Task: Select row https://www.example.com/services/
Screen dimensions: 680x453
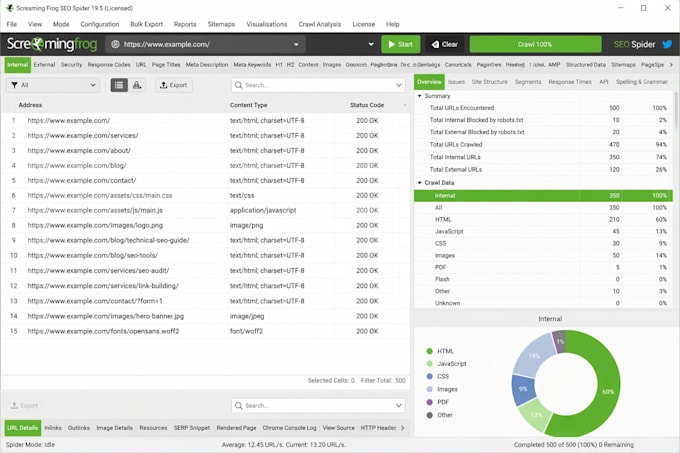Action: point(205,136)
